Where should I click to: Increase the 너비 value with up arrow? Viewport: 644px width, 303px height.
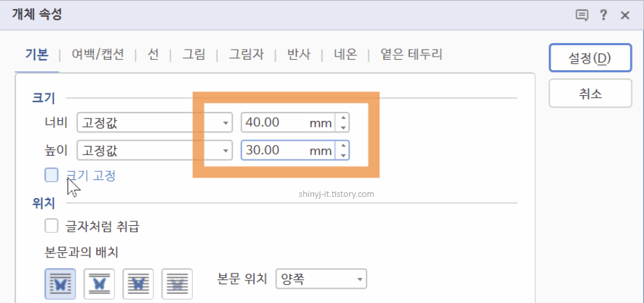coord(343,118)
